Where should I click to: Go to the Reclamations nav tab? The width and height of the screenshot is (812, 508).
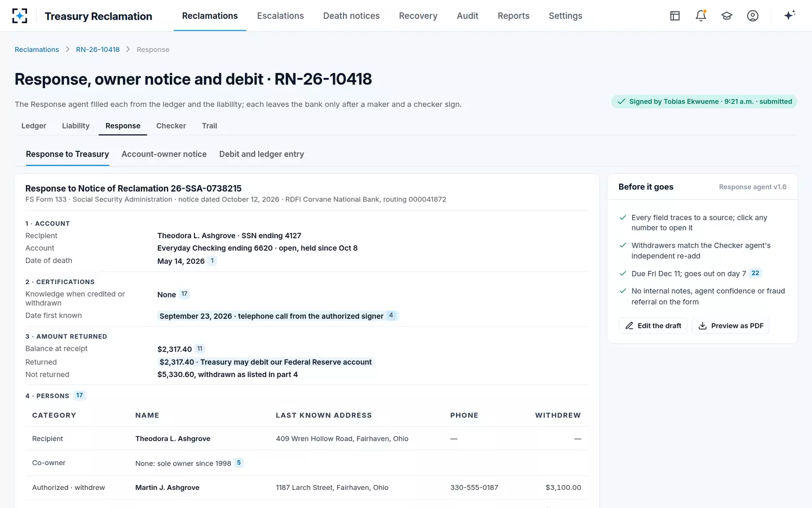210,16
